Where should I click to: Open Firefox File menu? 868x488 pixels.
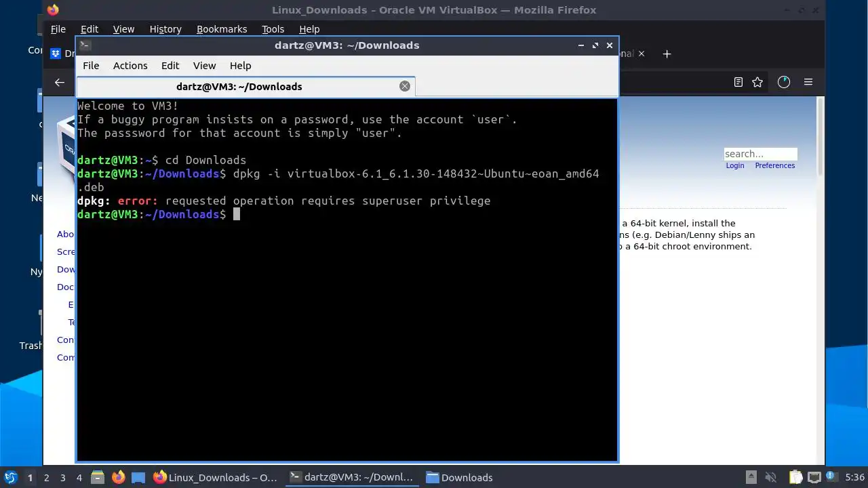click(x=58, y=29)
